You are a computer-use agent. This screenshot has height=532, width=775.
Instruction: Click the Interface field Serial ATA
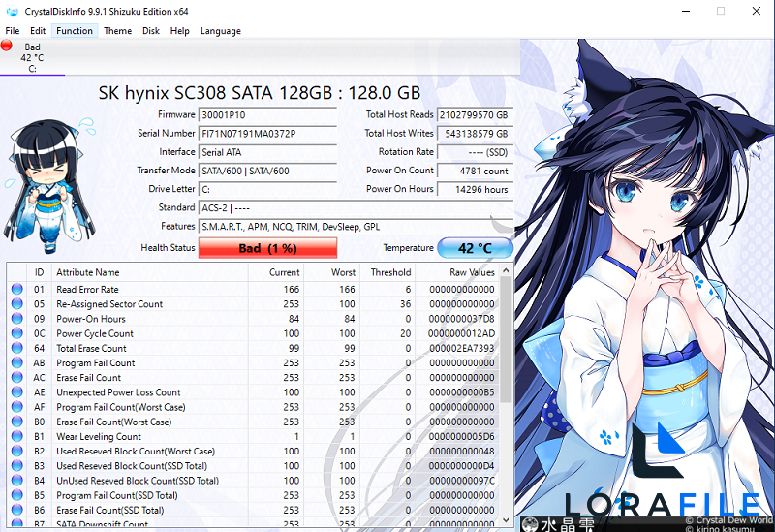pos(267,152)
